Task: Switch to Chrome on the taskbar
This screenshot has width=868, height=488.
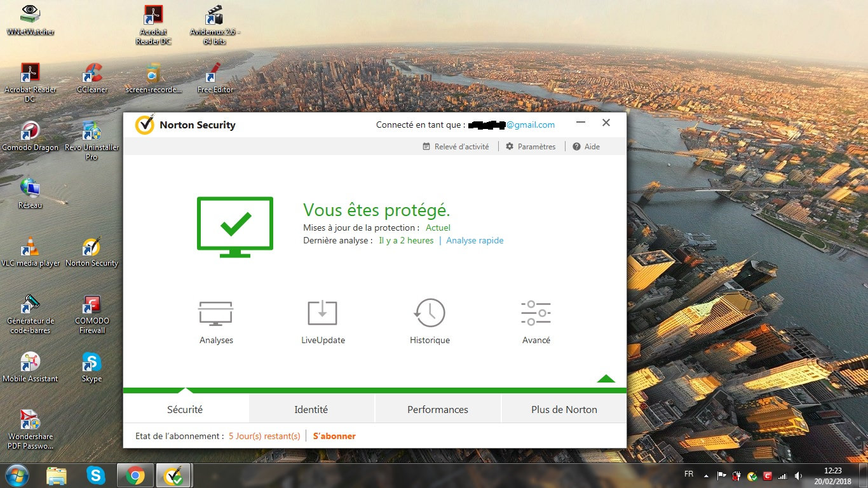Action: coord(135,475)
